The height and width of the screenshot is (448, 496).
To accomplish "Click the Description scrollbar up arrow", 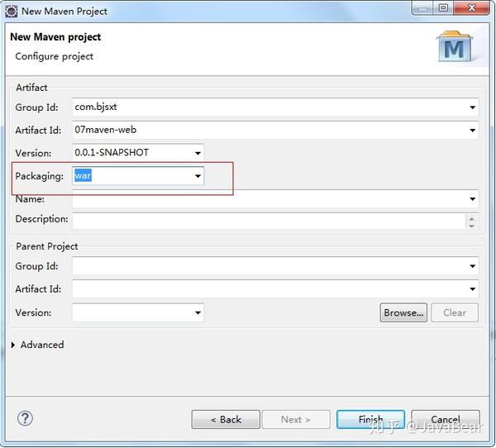I will (472, 218).
